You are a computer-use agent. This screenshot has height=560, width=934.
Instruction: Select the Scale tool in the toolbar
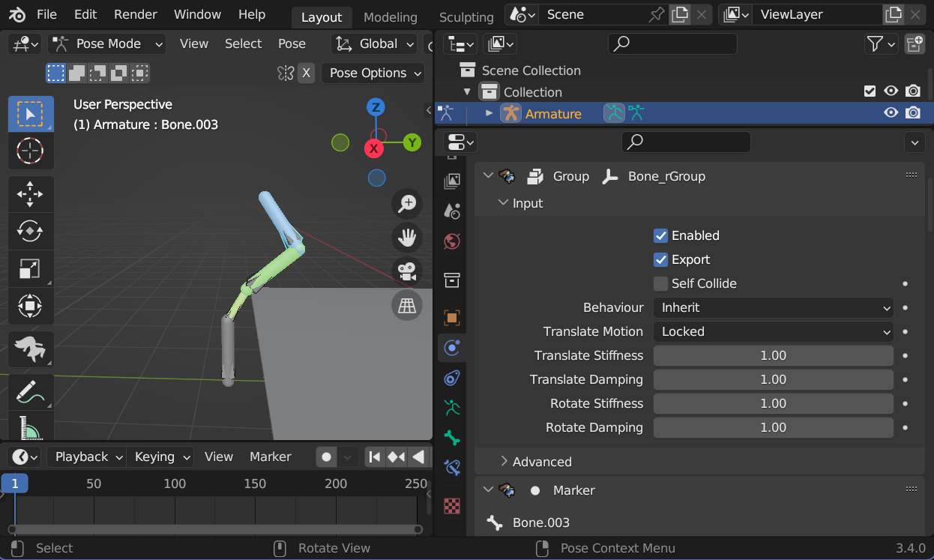[30, 268]
